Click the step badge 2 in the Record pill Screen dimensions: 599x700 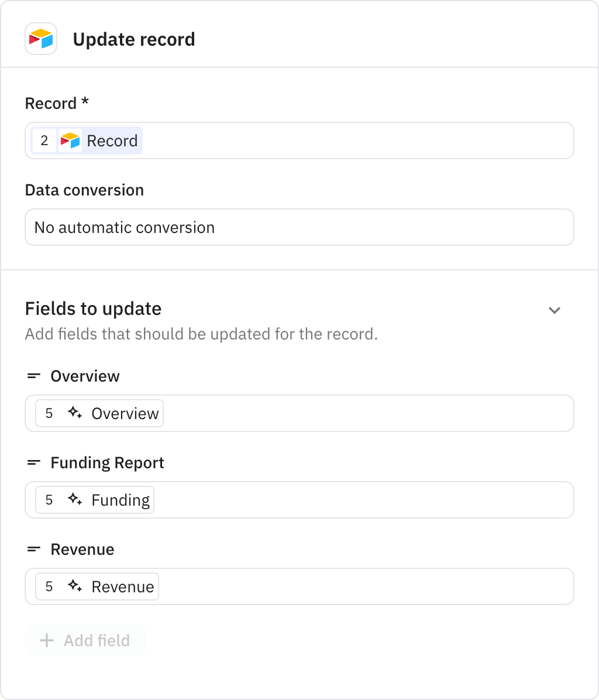point(44,140)
